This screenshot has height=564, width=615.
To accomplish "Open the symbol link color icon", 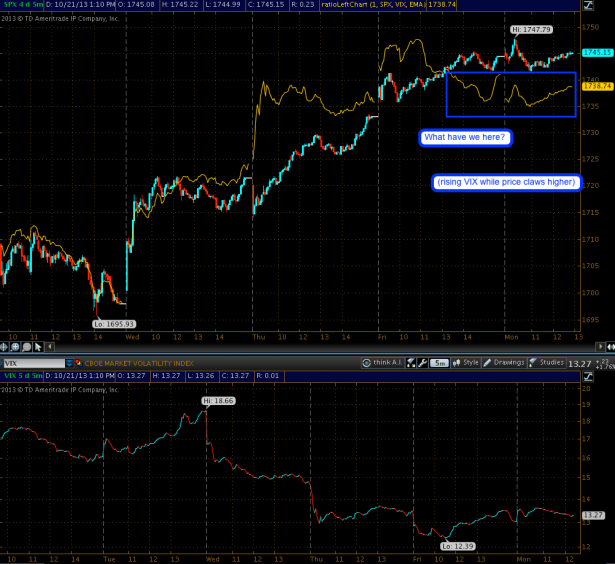I will [78, 363].
